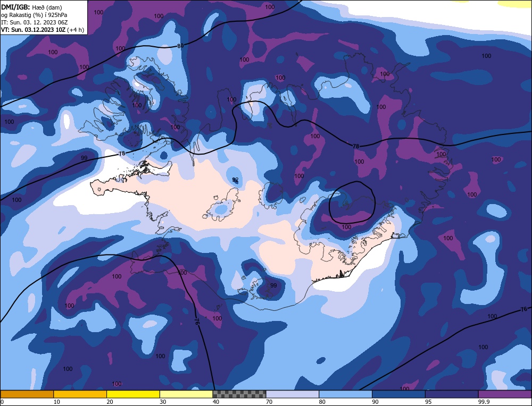Click the '80' contour line label
Image resolution: width=532 pixels, height=406 pixels.
pyautogui.click(x=180, y=46)
